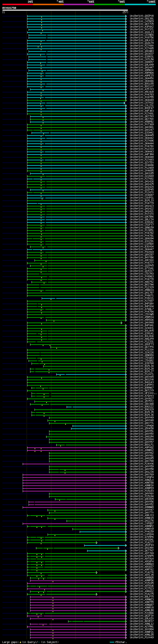This screenshot has height=644, width=158.
Task: Click label UniRef100_P27495
Action: [142, 49]
